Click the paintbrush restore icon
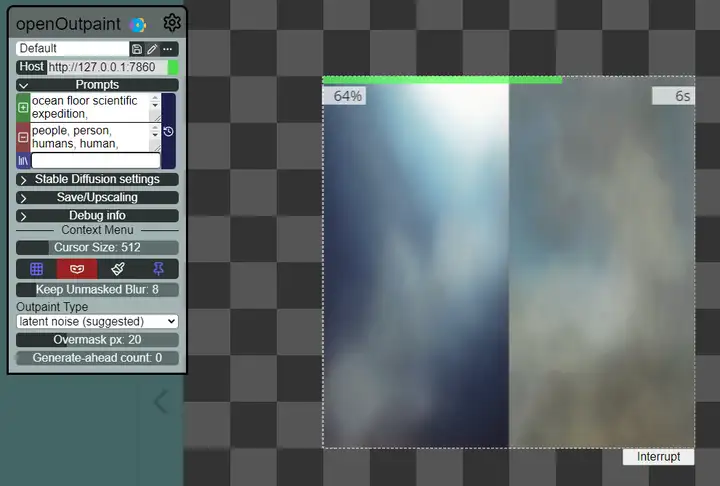The width and height of the screenshot is (720, 486). point(118,269)
